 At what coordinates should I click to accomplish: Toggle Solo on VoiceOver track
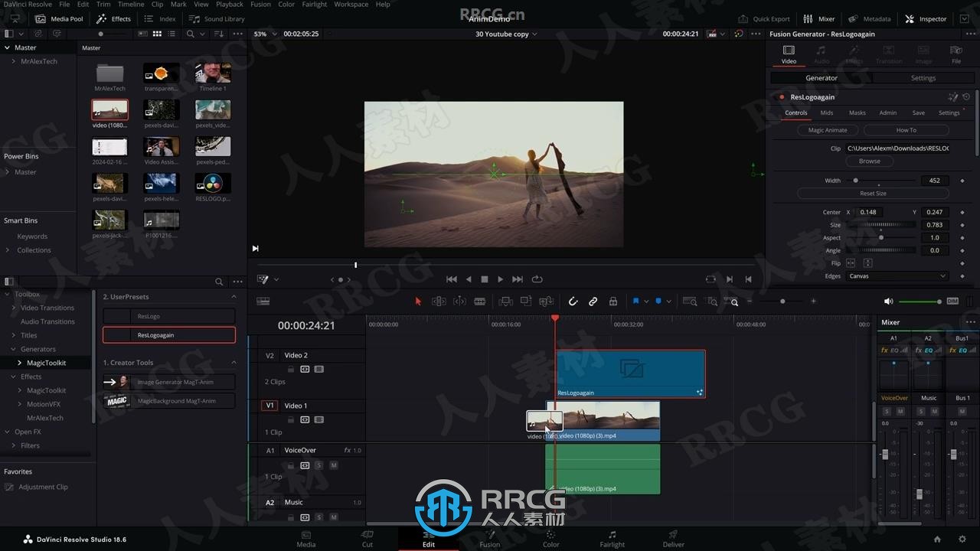[x=318, y=465]
